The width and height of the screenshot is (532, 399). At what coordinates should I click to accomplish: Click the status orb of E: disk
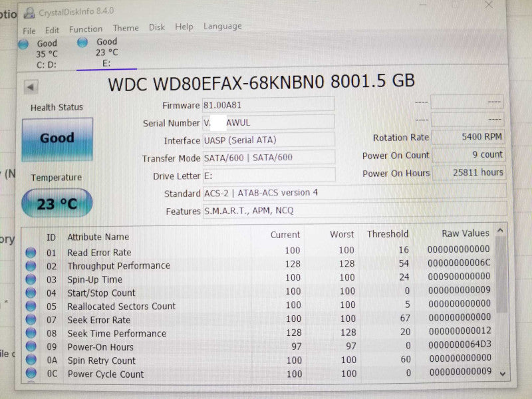click(82, 43)
